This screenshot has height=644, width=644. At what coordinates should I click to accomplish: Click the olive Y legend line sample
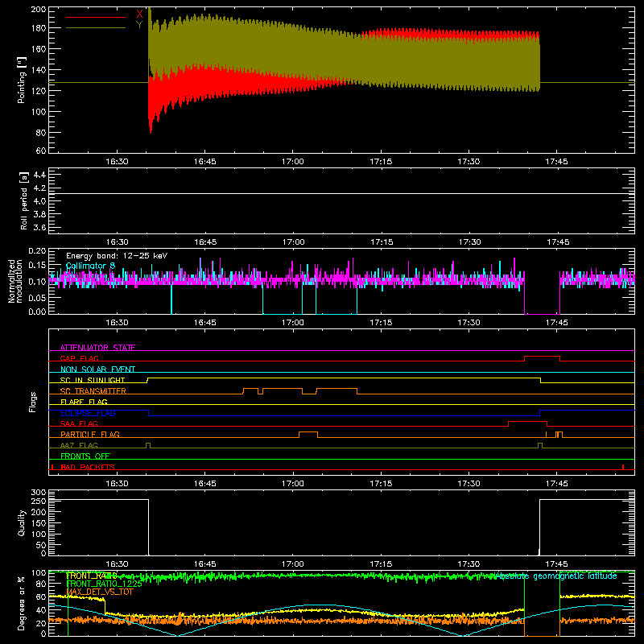pos(96,28)
